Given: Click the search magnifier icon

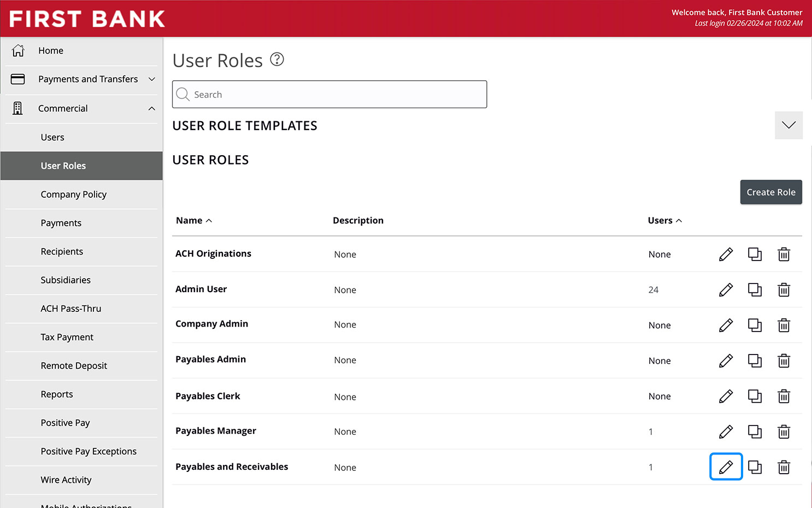Looking at the screenshot, I should pos(183,94).
